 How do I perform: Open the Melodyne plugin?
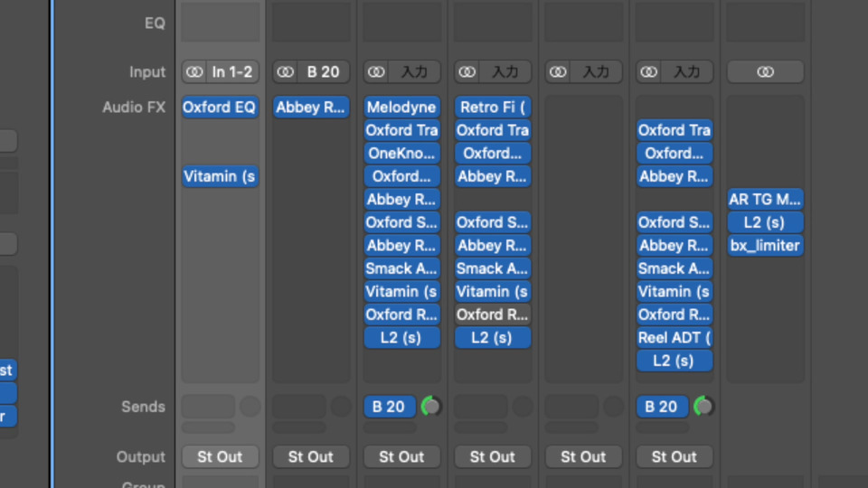[401, 107]
